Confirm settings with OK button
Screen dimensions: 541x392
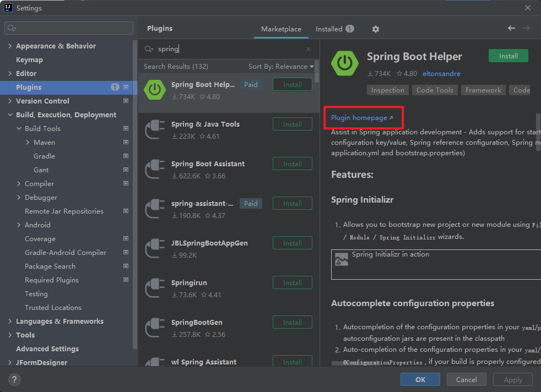pos(420,379)
